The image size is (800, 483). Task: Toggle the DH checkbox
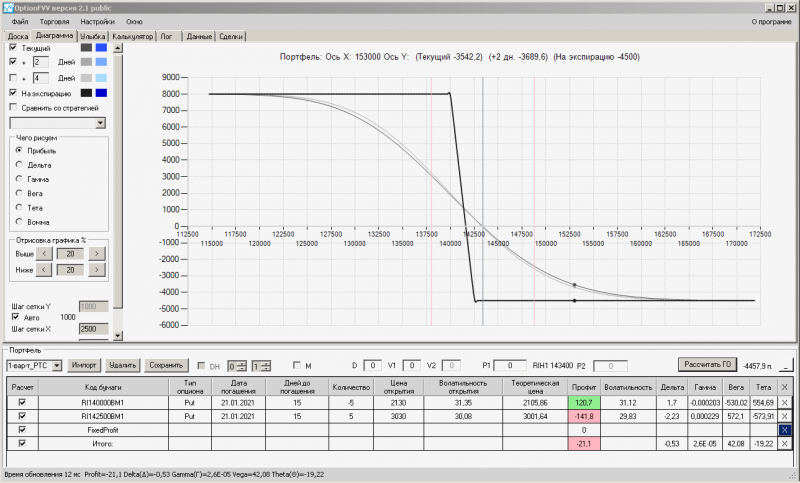[201, 366]
